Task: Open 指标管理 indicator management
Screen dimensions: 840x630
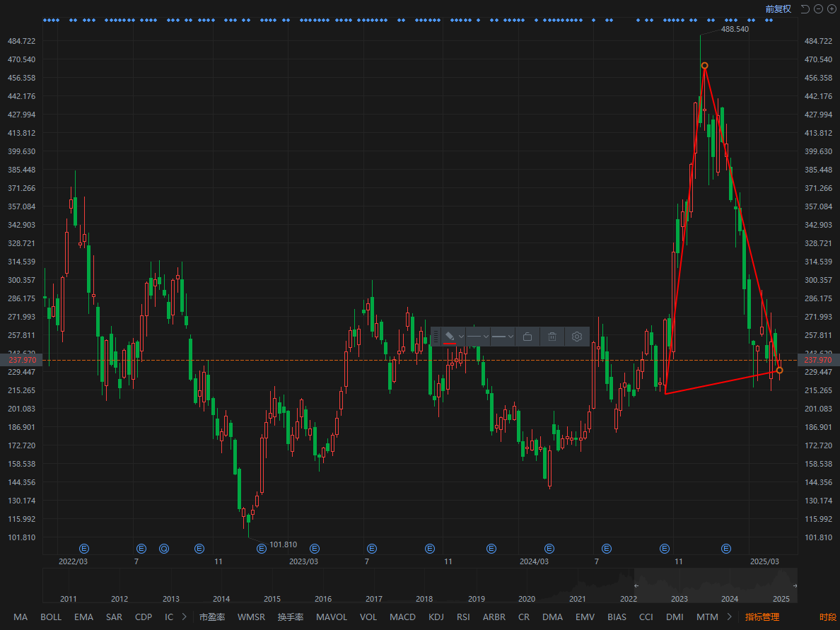Action: click(762, 617)
